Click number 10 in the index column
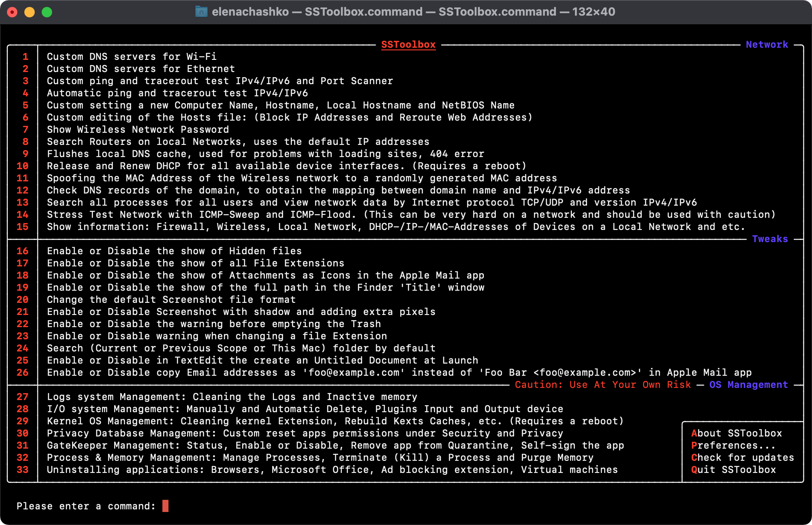 pos(23,166)
